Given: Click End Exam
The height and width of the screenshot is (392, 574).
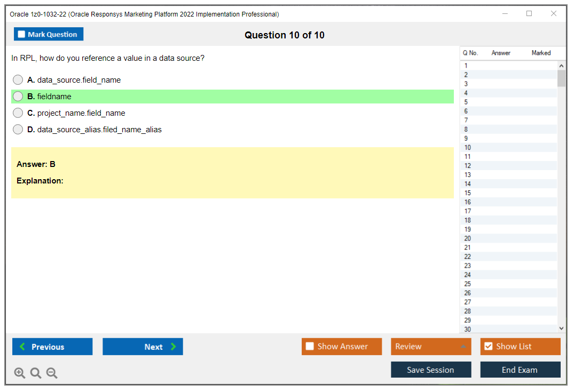Looking at the screenshot, I should (x=520, y=369).
